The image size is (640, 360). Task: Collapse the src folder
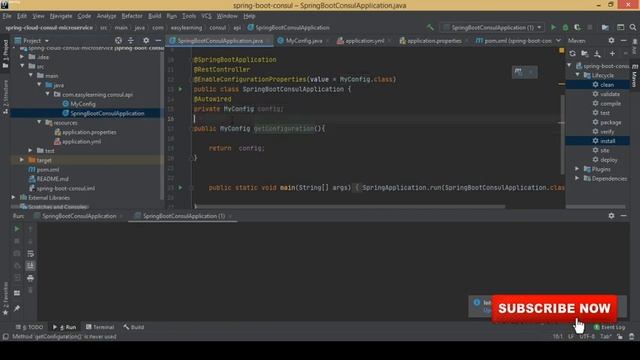(x=22, y=66)
